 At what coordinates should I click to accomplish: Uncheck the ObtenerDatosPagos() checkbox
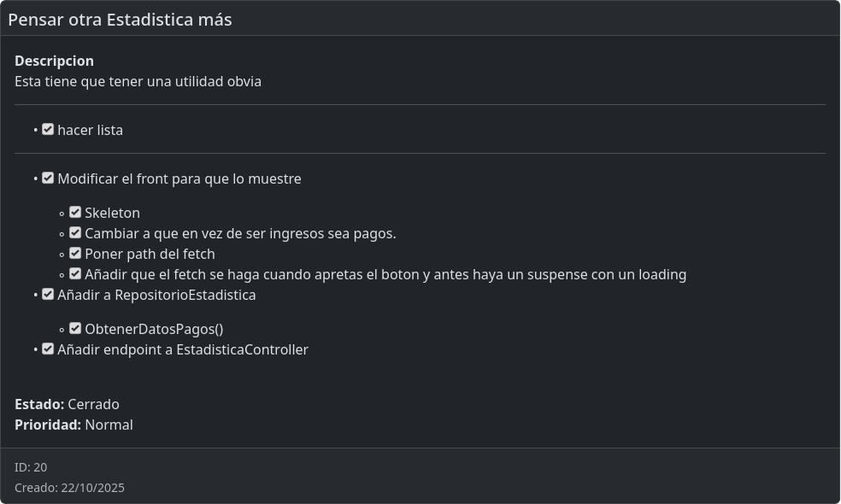[75, 329]
